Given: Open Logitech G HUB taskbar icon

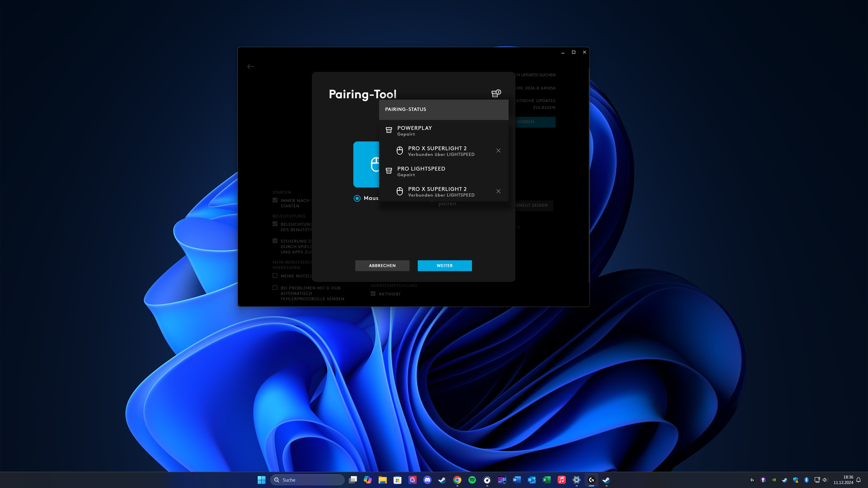Looking at the screenshot, I should [591, 480].
